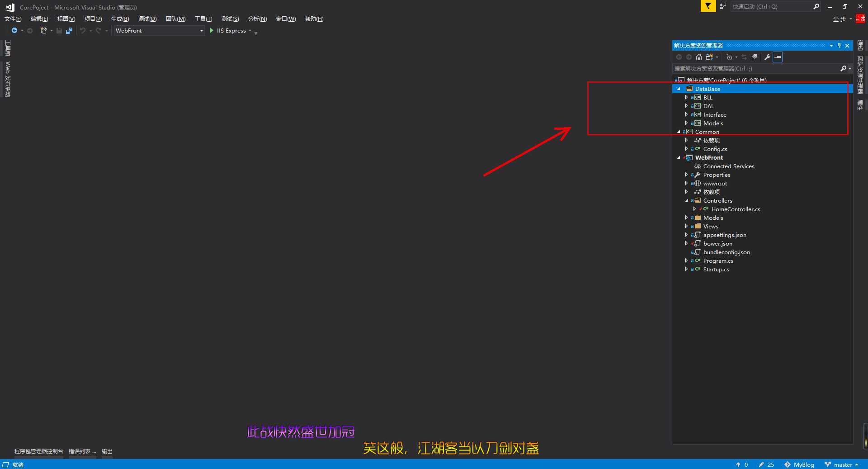Image resolution: width=868 pixels, height=469 pixels.
Task: Click the bundleconfig.json file icon
Action: pyautogui.click(x=698, y=252)
